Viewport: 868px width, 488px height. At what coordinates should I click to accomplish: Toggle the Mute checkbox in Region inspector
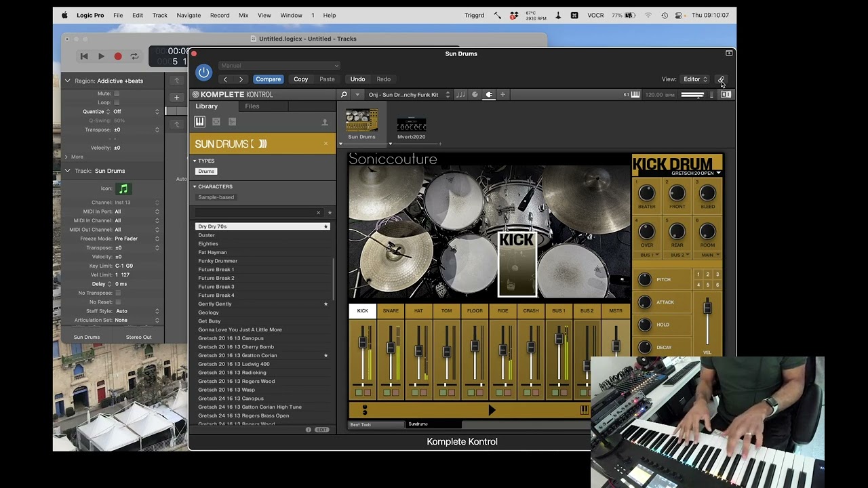point(117,94)
